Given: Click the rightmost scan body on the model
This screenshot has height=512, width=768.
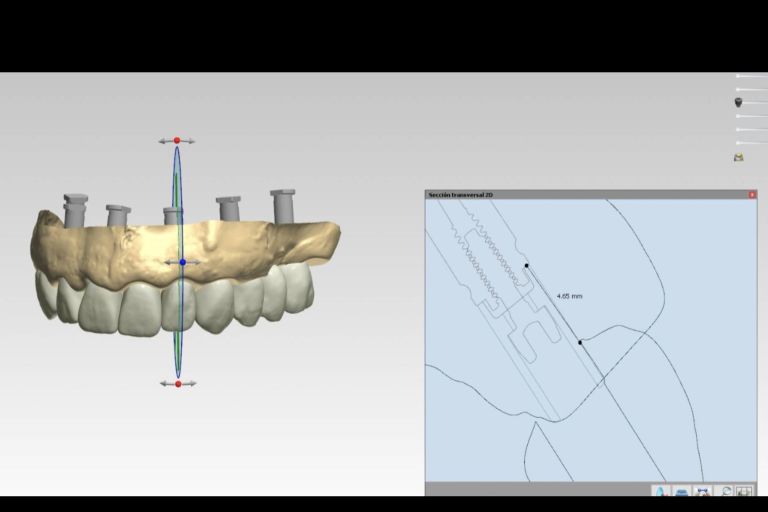Looking at the screenshot, I should (x=282, y=205).
